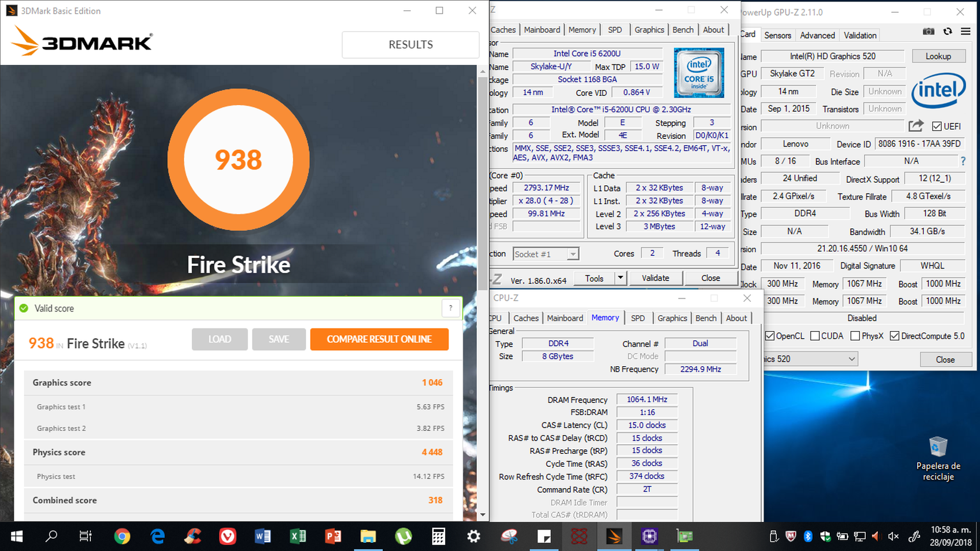The image size is (980, 551).
Task: Open Mainboard tab in top CPU-Z window
Action: pos(542,30)
